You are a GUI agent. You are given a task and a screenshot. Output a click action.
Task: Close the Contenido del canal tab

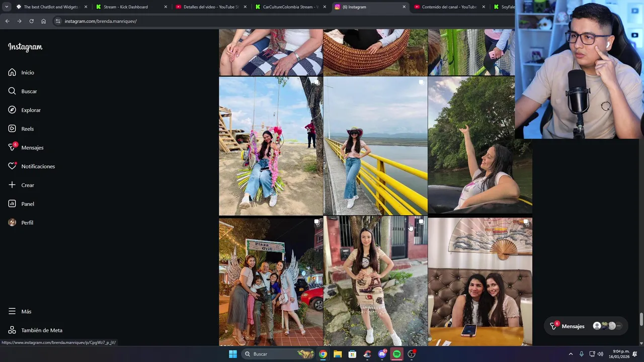[x=484, y=7]
